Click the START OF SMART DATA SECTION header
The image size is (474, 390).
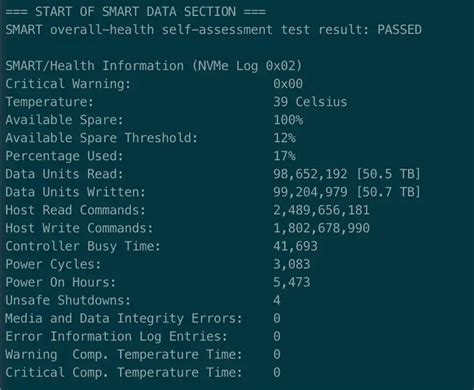(136, 12)
